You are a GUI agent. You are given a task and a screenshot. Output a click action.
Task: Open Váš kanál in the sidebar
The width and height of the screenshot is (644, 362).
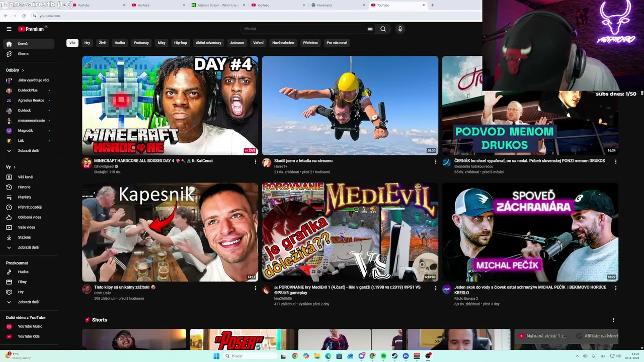pyautogui.click(x=28, y=177)
